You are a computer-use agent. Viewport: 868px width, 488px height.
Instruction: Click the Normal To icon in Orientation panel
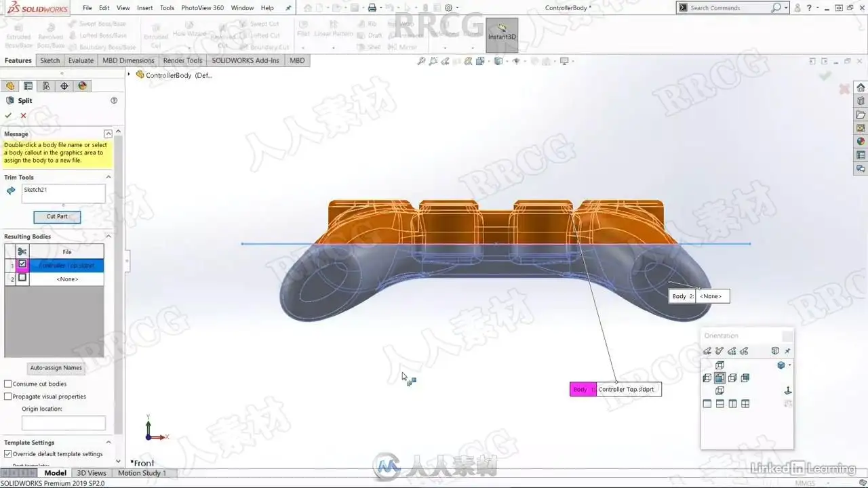[788, 391]
